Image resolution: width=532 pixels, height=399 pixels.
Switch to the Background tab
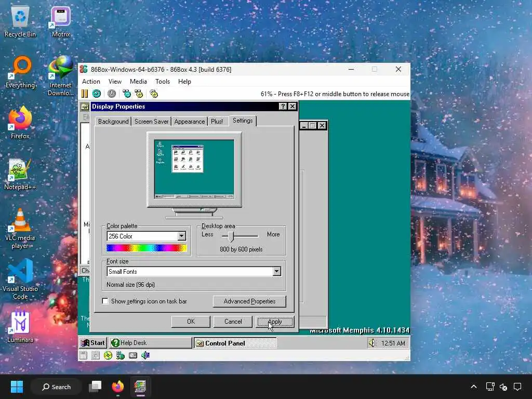coord(113,122)
